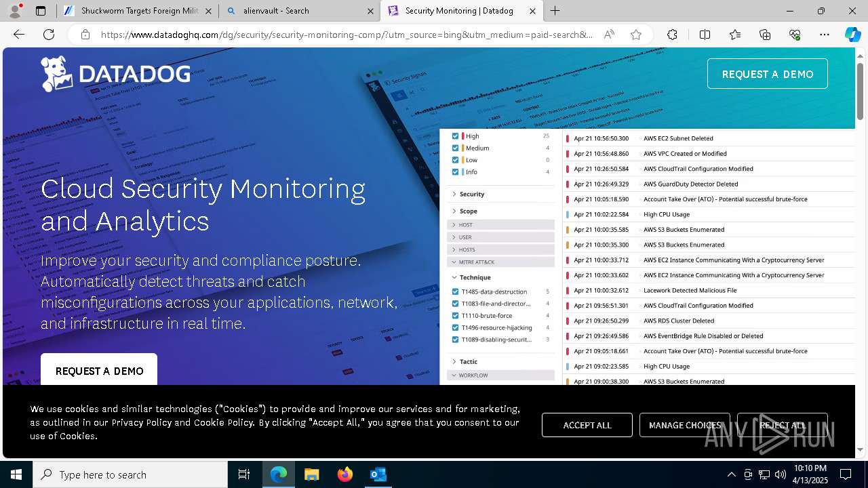Close the Shuckworm Targets tab

point(208,11)
